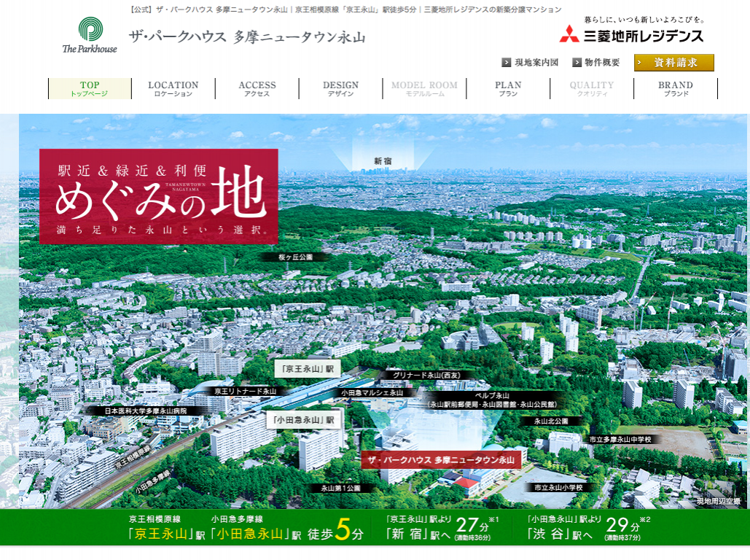This screenshot has height=560, width=750.
Task: Click the QUALITY クオリティ menu item
Action: point(592,88)
